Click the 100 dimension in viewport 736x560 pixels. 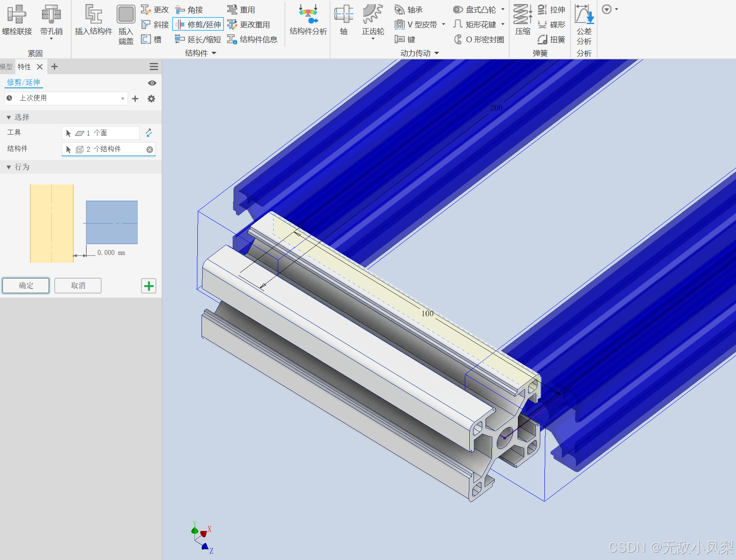click(428, 313)
